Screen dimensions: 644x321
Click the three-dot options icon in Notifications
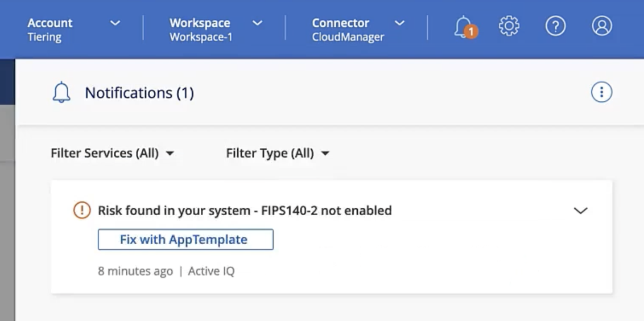coord(601,92)
